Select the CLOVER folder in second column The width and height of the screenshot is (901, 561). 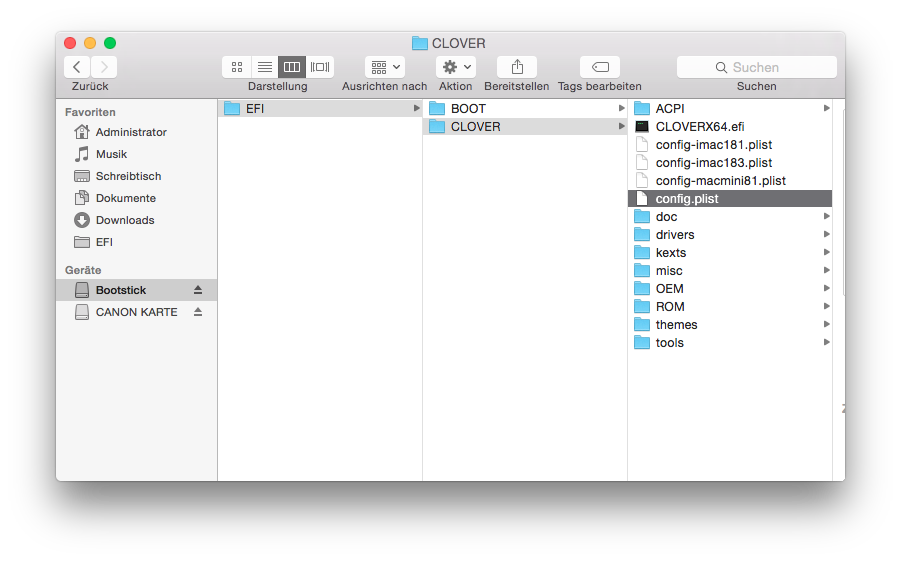click(x=525, y=126)
